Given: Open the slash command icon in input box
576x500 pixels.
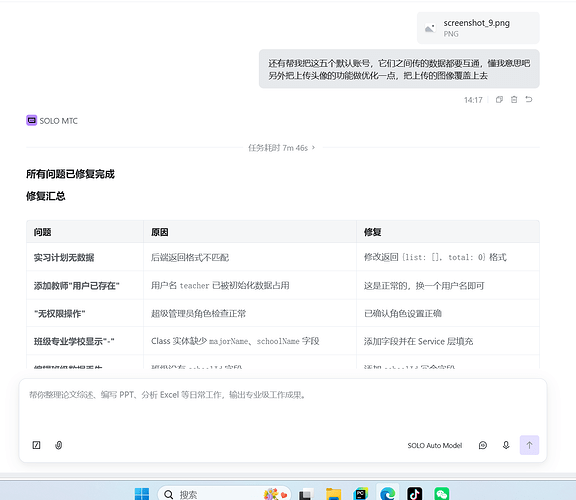Looking at the screenshot, I should [36, 445].
